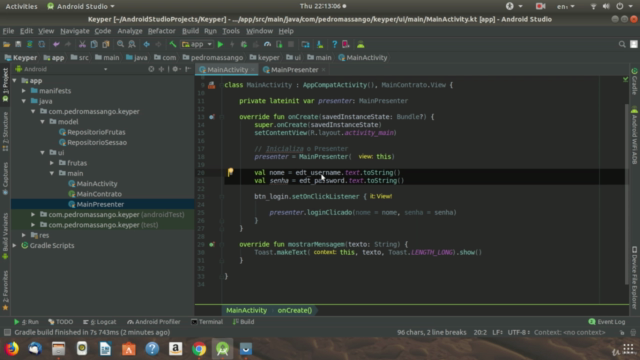The image size is (640, 360).
Task: Collapse the java folder arrow
Action: pos(24,101)
